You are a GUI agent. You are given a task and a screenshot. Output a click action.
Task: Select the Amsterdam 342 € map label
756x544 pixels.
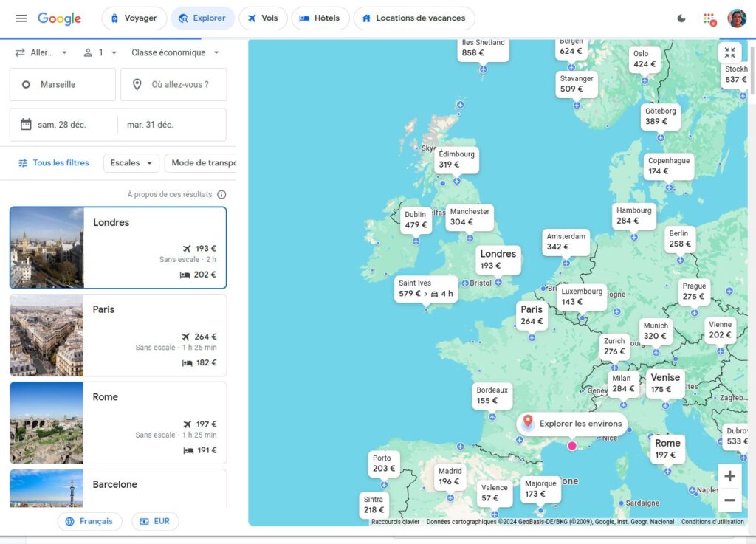(x=566, y=241)
